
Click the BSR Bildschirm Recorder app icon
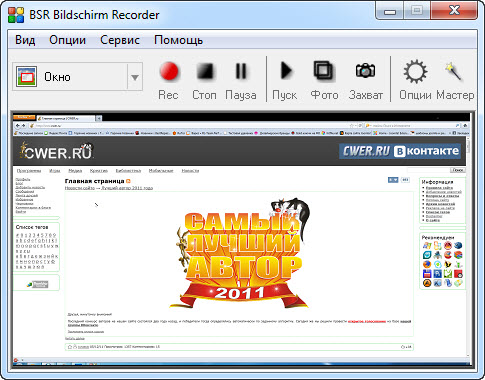click(x=16, y=15)
